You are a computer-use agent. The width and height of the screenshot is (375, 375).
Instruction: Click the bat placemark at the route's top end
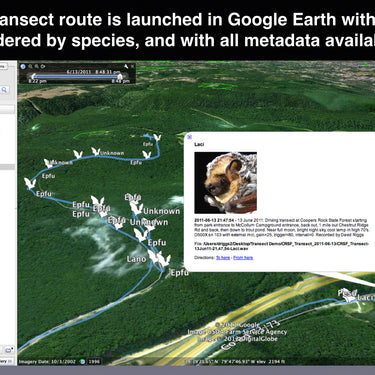click(157, 137)
